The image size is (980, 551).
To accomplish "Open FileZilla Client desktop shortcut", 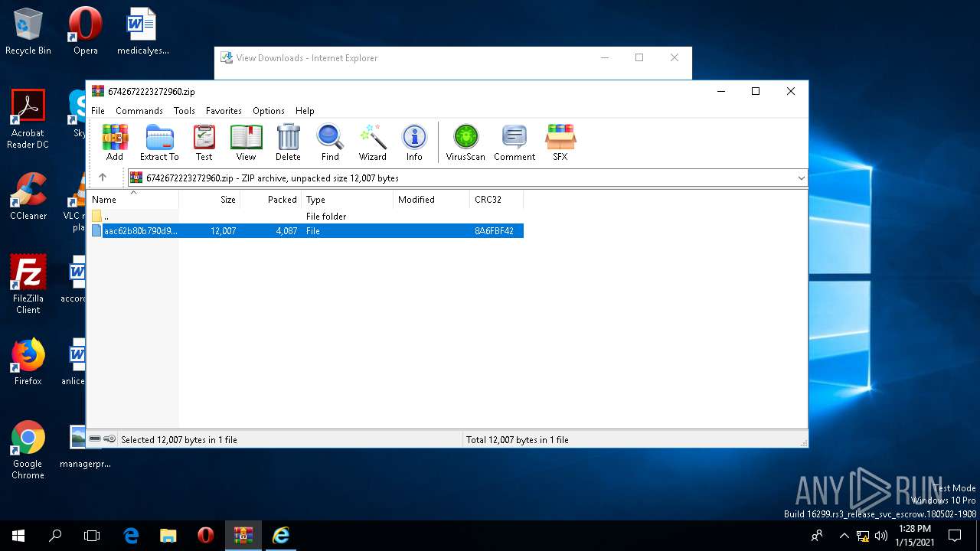I will [x=28, y=284].
